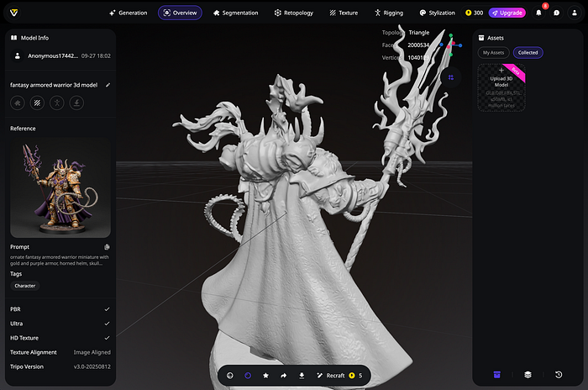Click the download icon in bottom toolbar

tap(302, 375)
